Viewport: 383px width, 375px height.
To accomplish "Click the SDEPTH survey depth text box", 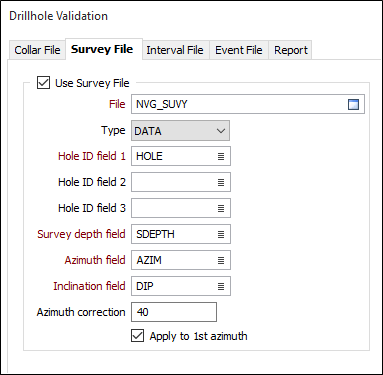I will tap(181, 234).
